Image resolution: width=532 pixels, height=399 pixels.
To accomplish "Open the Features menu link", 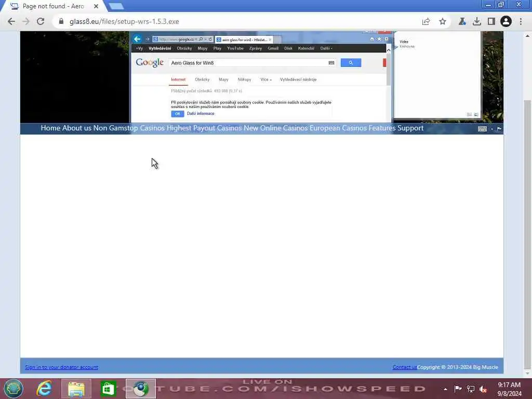I will pos(382,128).
